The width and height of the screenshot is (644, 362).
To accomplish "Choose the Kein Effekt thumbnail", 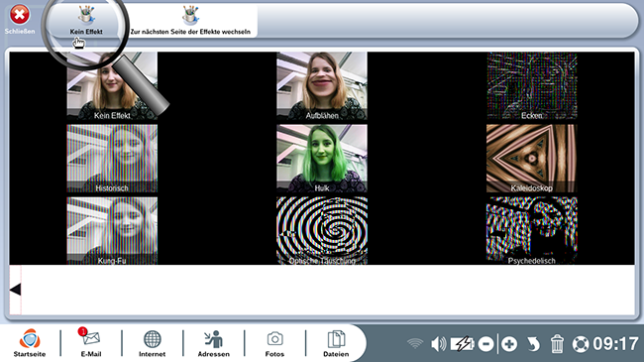I will click(112, 86).
